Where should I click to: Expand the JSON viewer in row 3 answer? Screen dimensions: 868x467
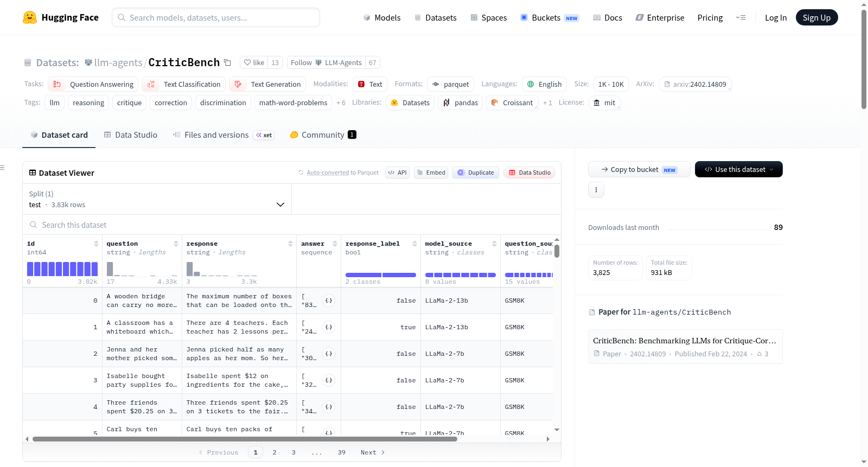(329, 380)
